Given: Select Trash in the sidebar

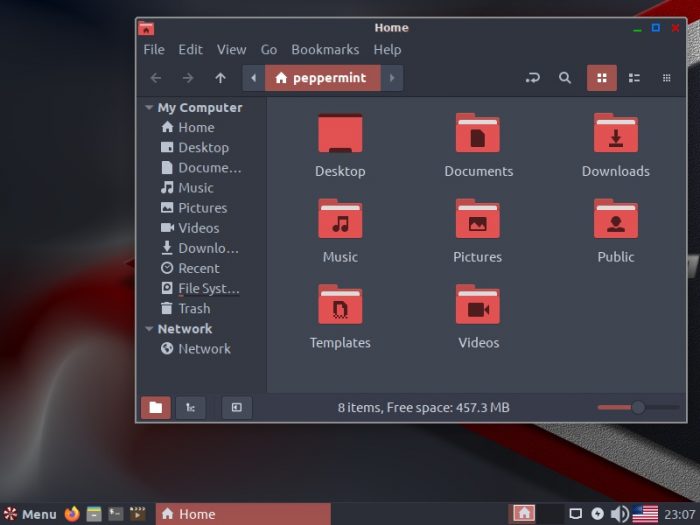Looking at the screenshot, I should pos(194,309).
